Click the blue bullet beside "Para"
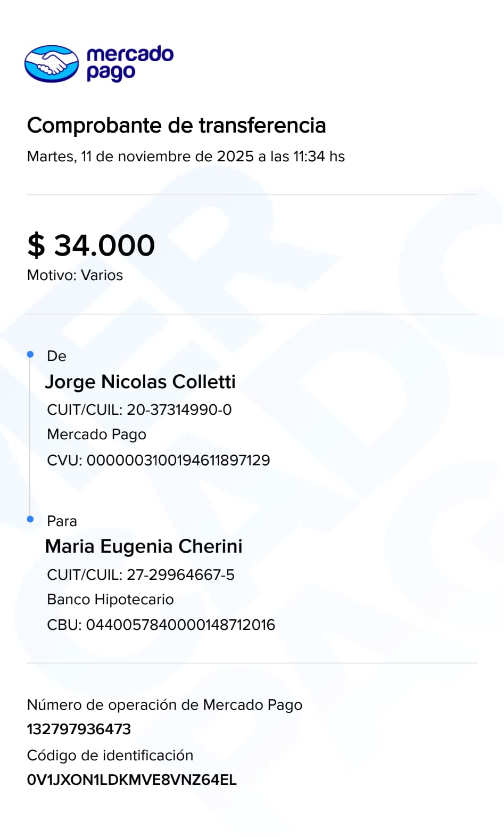The height and width of the screenshot is (837, 504). [30, 519]
